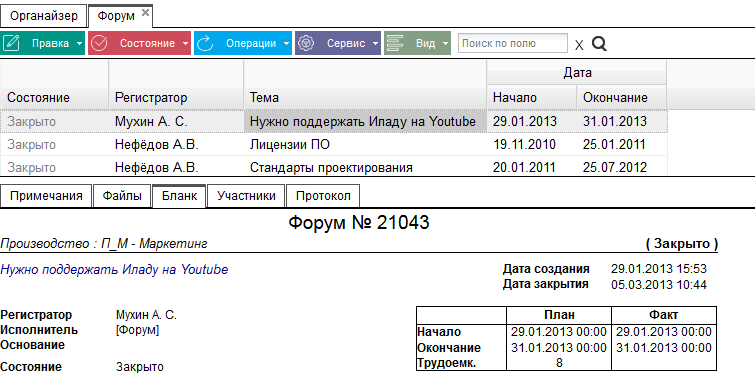755x375 pixels.
Task: Open the Участники tab
Action: [x=246, y=196]
